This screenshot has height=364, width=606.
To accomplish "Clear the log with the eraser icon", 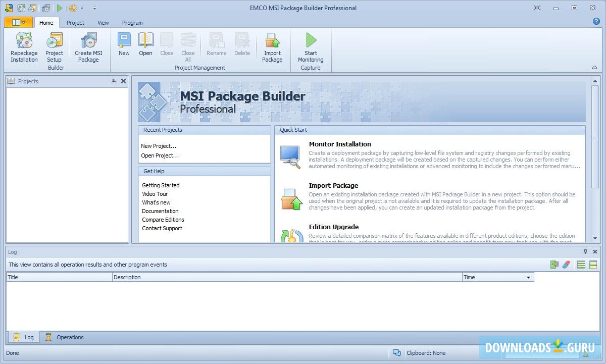I will pyautogui.click(x=566, y=265).
